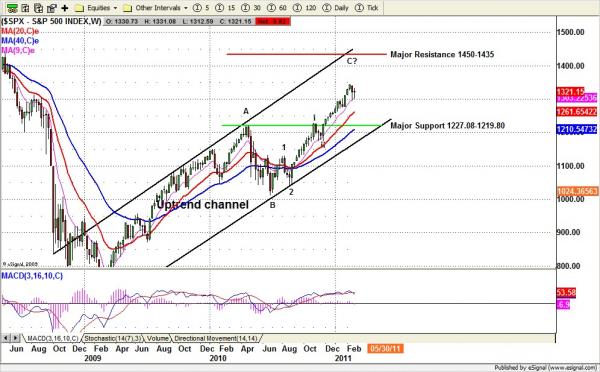Image resolution: width=600 pixels, height=372 pixels.
Task: Click the left scroll arrow beside the study tabs
Action: 6,338
